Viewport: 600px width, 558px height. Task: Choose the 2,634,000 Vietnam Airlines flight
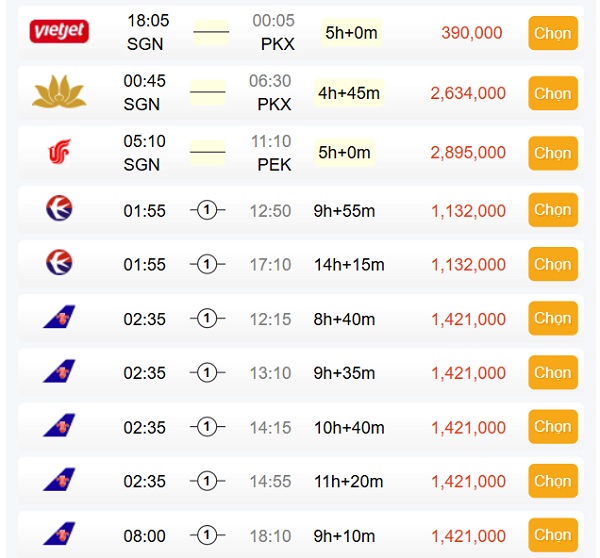[553, 93]
